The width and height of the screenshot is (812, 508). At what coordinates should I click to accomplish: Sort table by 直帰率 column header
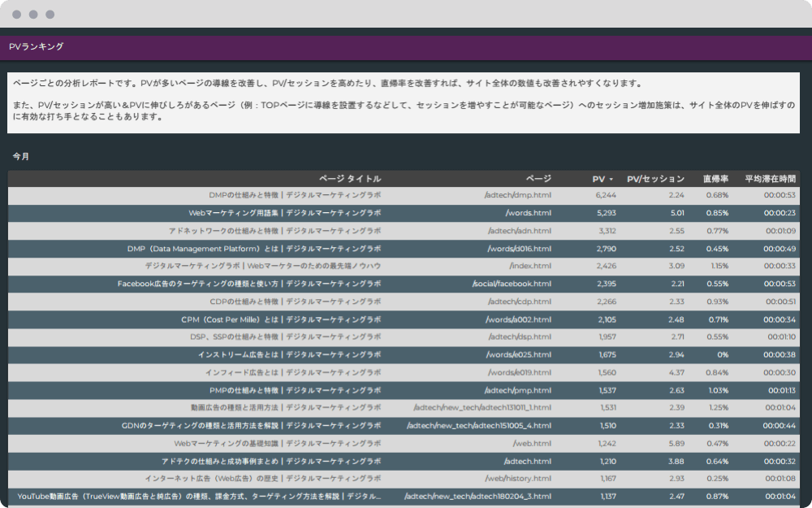click(715, 179)
